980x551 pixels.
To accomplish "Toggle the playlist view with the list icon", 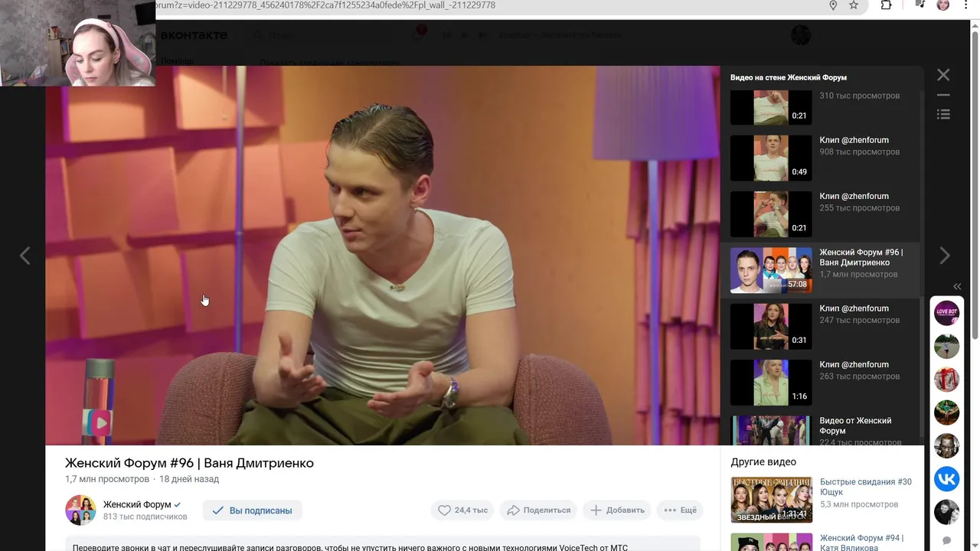I will [x=943, y=114].
